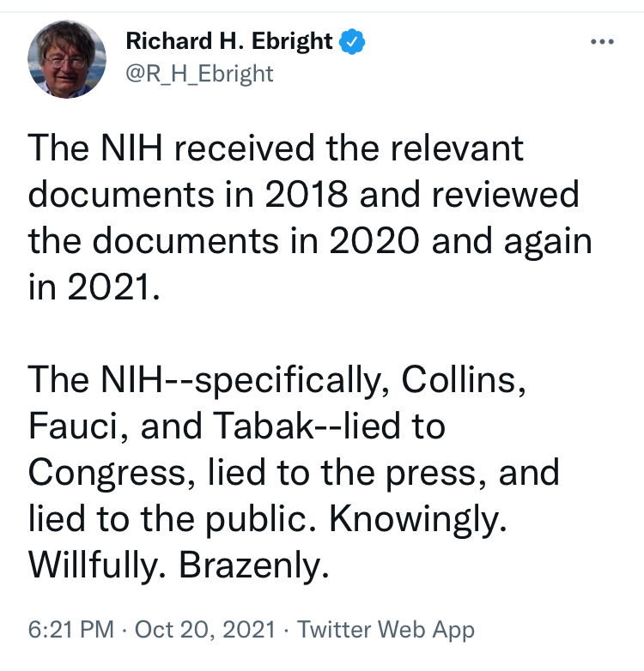Click the word Fauci in the tweet
The image size is (644, 671).
[72, 426]
